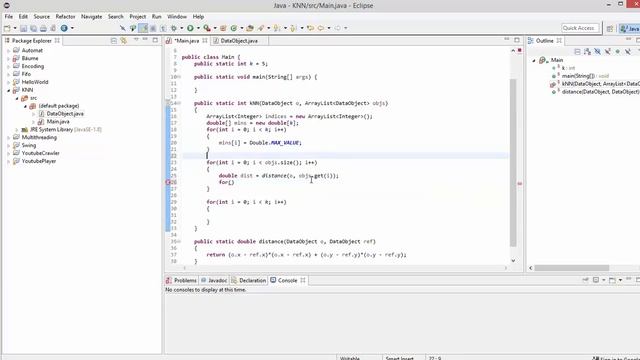Image resolution: width=640 pixels, height=360 pixels.
Task: Click the Outline horizontal scrollbar thumb
Action: pos(572,268)
